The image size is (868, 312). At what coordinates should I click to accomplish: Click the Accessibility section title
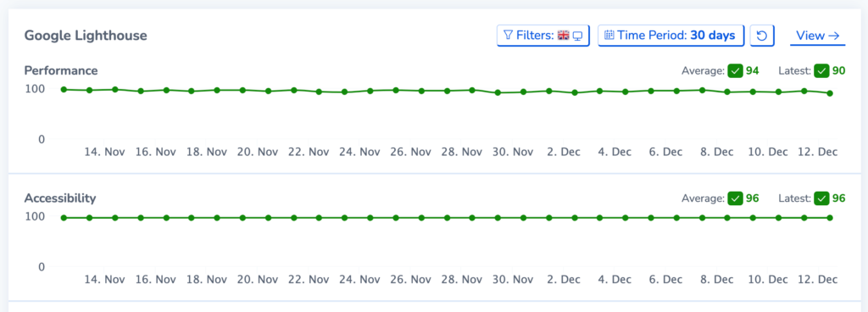(x=60, y=198)
